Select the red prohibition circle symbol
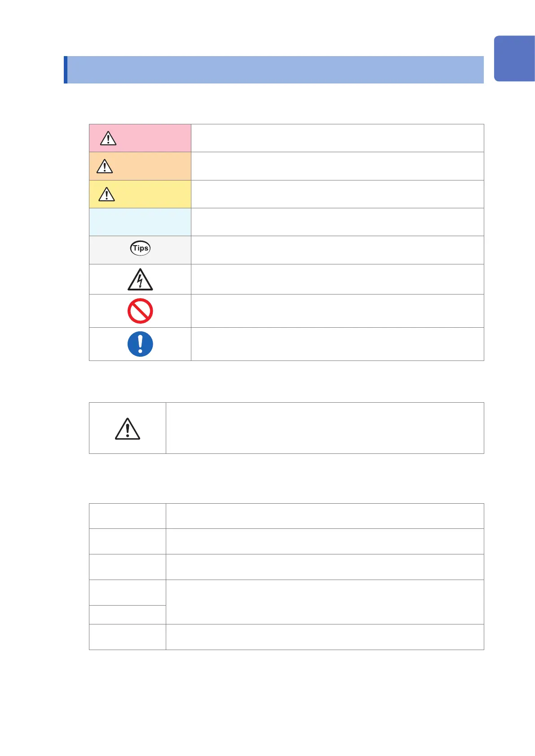 point(140,311)
